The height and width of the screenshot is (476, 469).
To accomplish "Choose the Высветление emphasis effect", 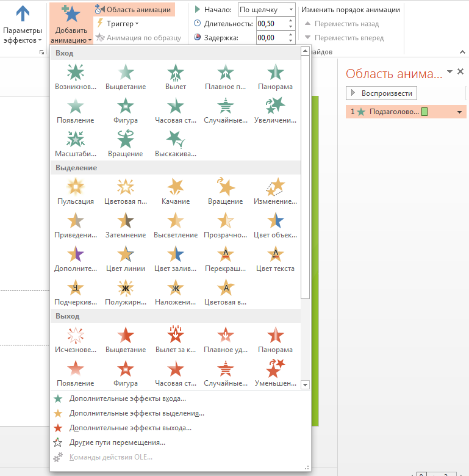I will (176, 225).
